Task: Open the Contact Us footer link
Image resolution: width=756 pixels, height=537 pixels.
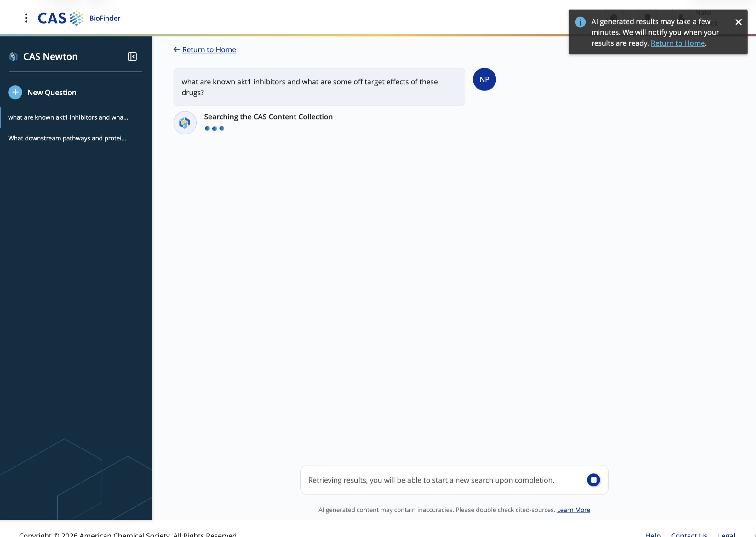Action: point(689,534)
